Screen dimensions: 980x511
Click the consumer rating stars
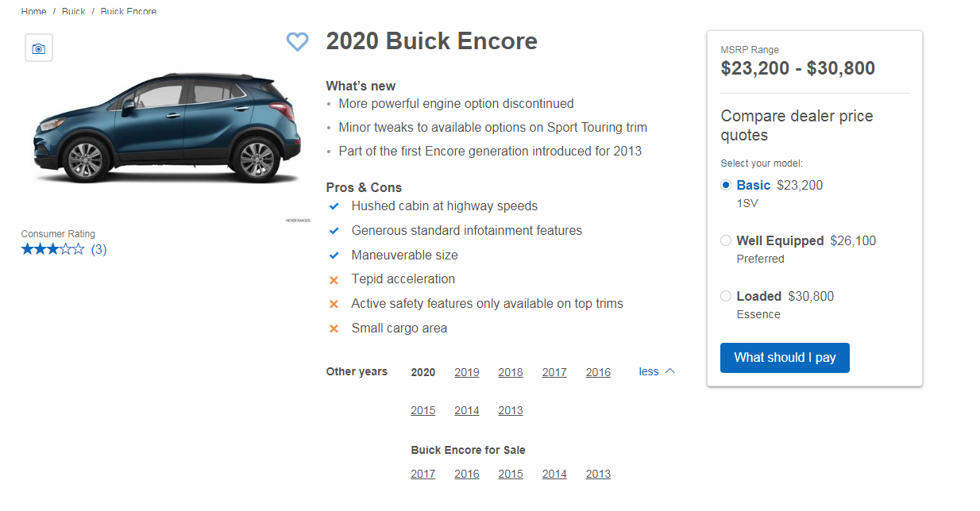pos(52,249)
